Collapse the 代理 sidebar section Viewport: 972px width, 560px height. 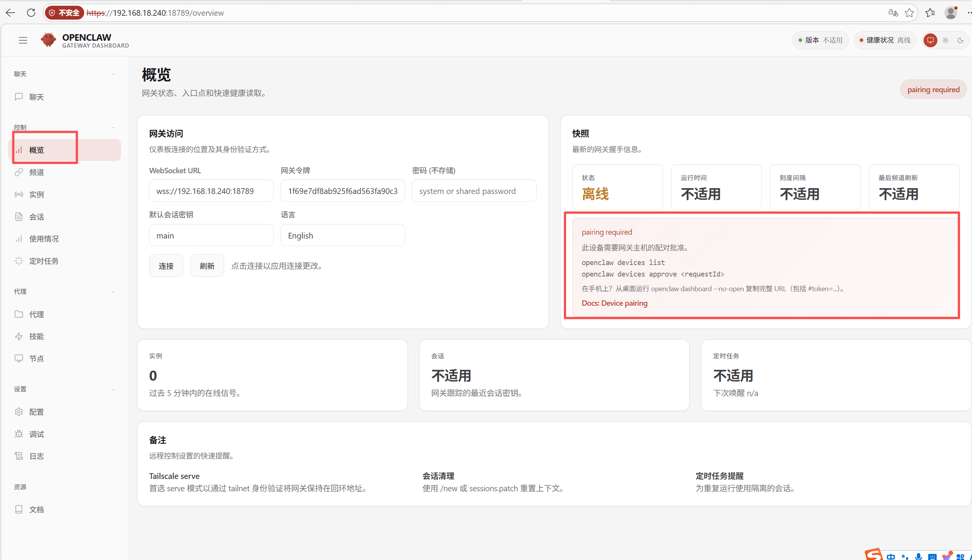[x=113, y=292]
